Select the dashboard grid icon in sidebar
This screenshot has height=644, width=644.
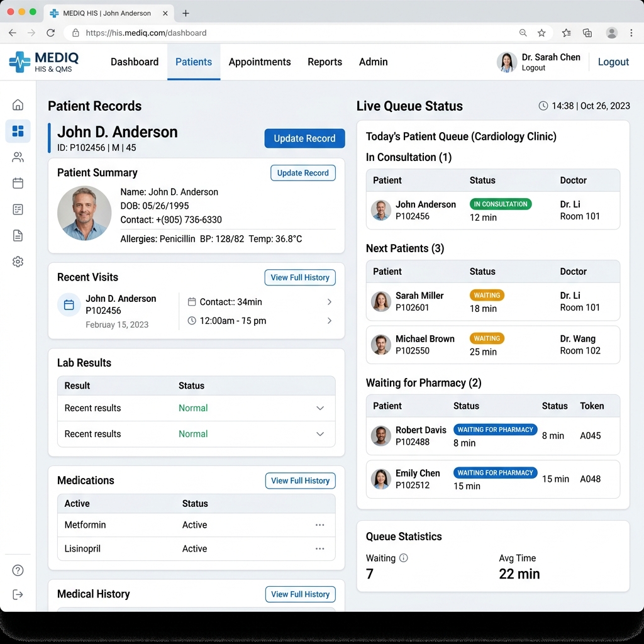[x=18, y=131]
